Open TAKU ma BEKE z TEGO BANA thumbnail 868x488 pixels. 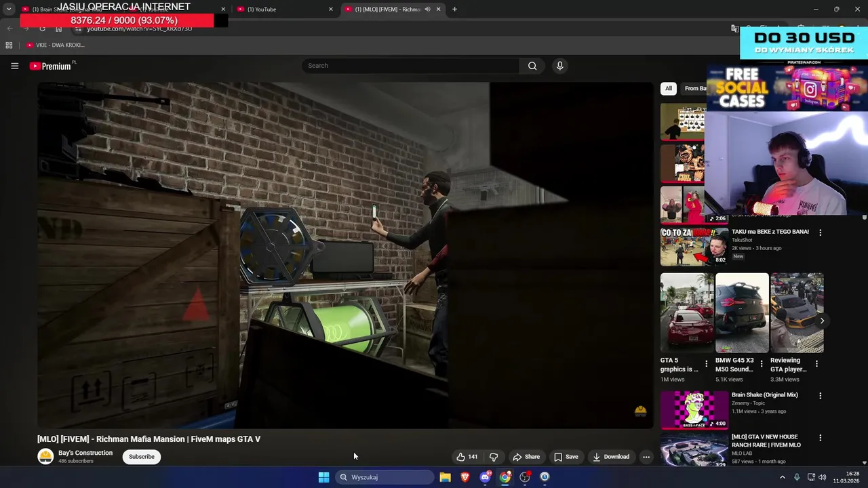694,246
